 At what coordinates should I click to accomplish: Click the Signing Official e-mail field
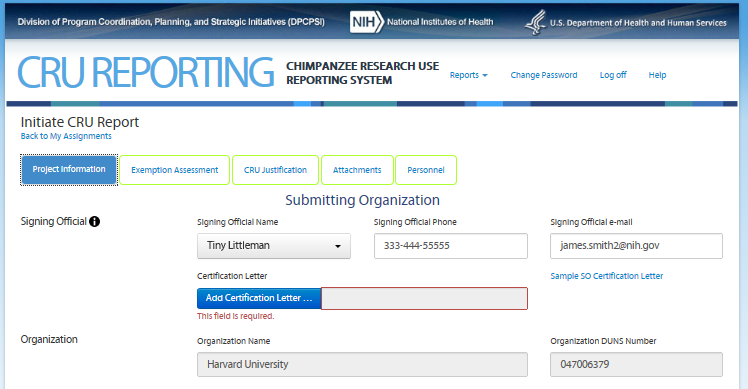click(636, 246)
